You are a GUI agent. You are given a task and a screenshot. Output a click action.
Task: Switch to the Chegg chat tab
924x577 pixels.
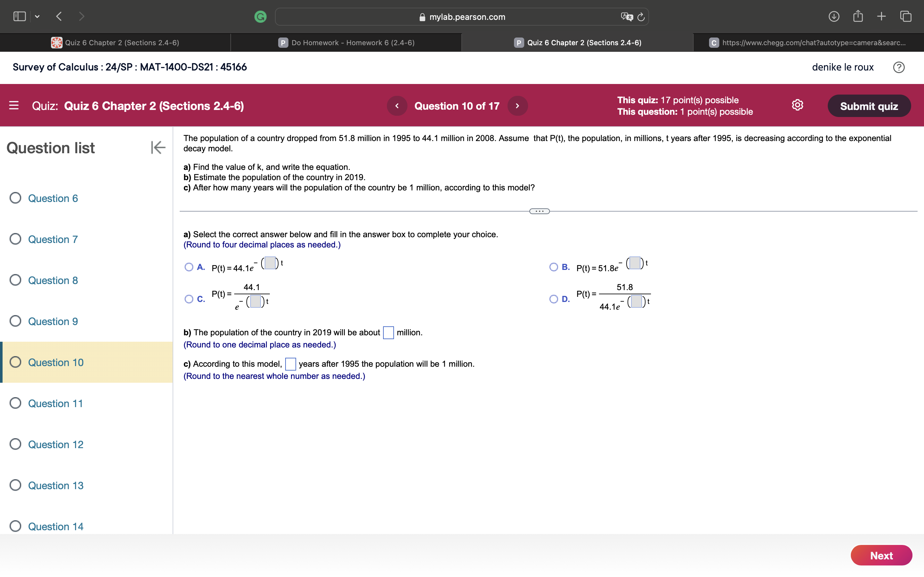point(808,42)
